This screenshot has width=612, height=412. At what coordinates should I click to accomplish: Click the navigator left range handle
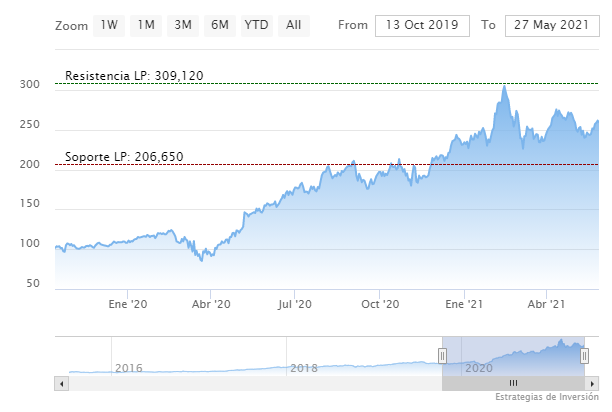click(442, 355)
